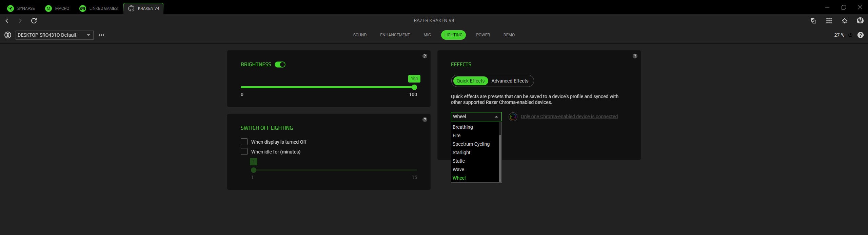
Task: Click the help icon in Brightness panel
Action: (425, 56)
